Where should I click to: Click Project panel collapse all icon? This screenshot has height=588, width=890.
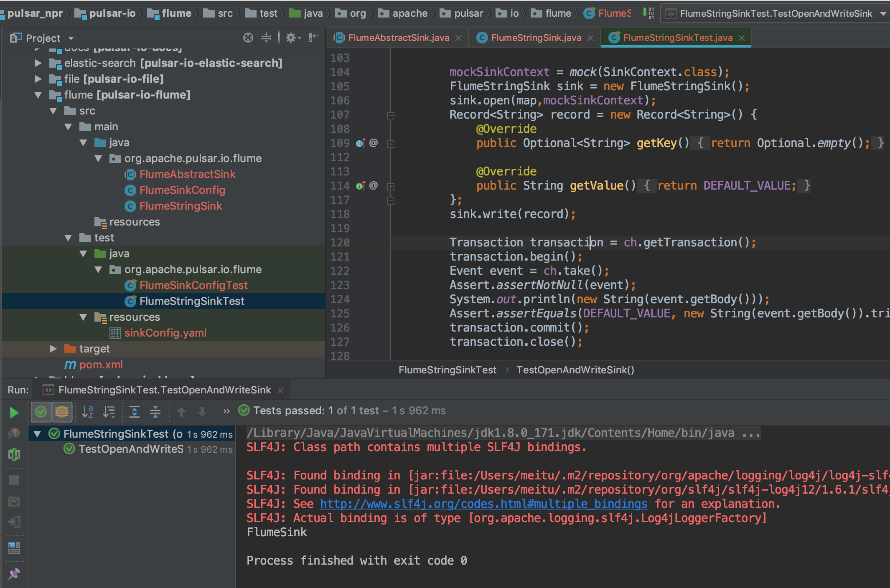266,38
